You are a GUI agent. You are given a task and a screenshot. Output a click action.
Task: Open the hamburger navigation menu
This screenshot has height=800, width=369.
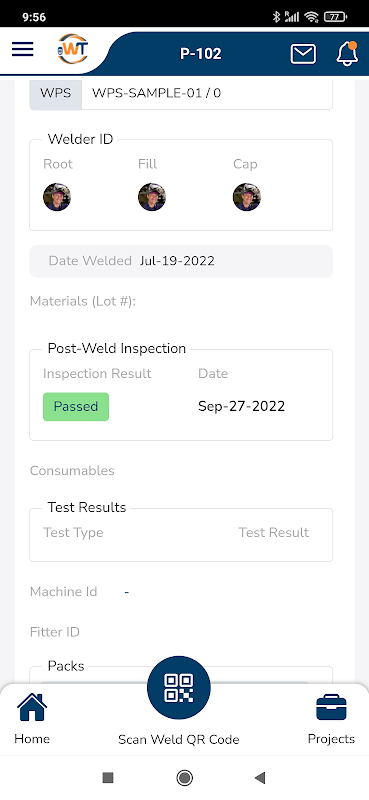point(22,49)
